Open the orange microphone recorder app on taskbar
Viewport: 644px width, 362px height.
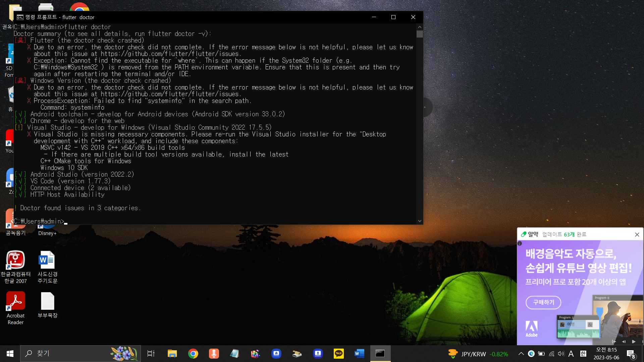[x=214, y=354]
